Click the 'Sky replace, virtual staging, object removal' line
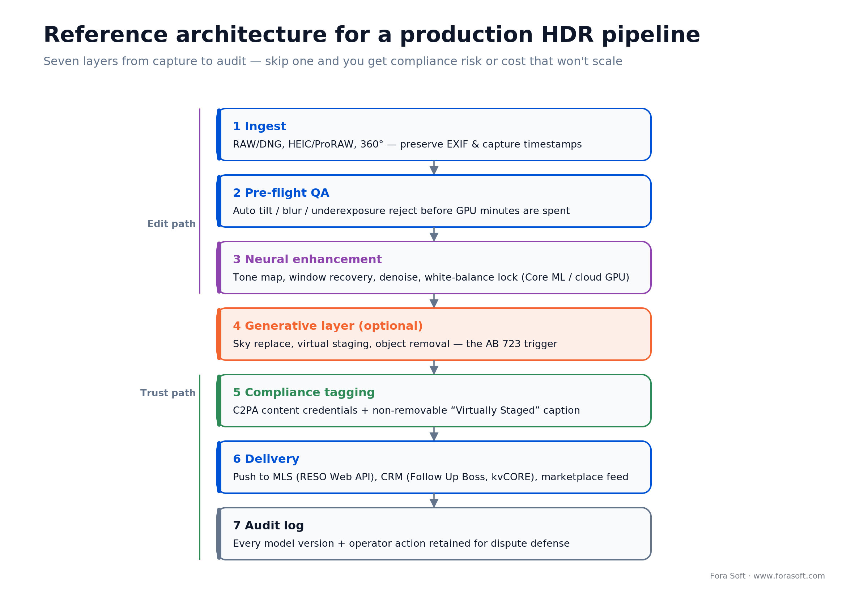This screenshot has height=593, width=868. [x=395, y=344]
